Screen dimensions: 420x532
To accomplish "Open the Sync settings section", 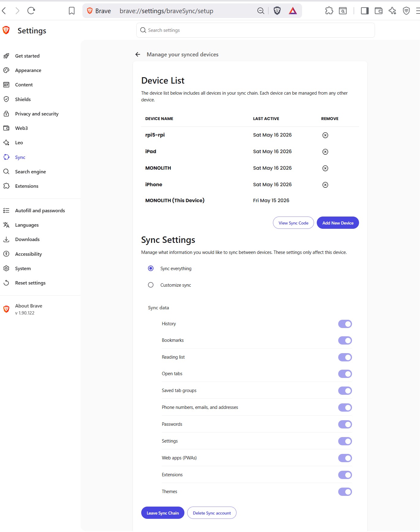I will point(20,157).
